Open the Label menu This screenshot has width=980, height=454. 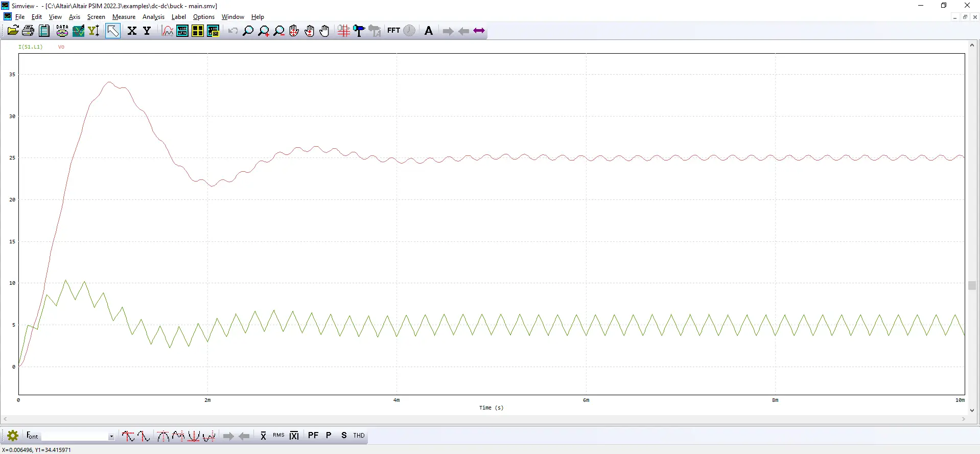click(179, 17)
